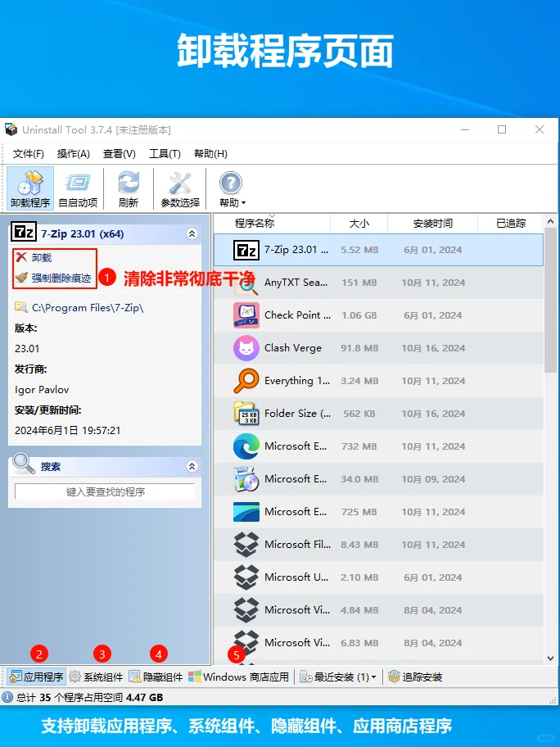The width and height of the screenshot is (560, 747).
Task: Click the program list scrollbar thumb
Action: pos(550,300)
